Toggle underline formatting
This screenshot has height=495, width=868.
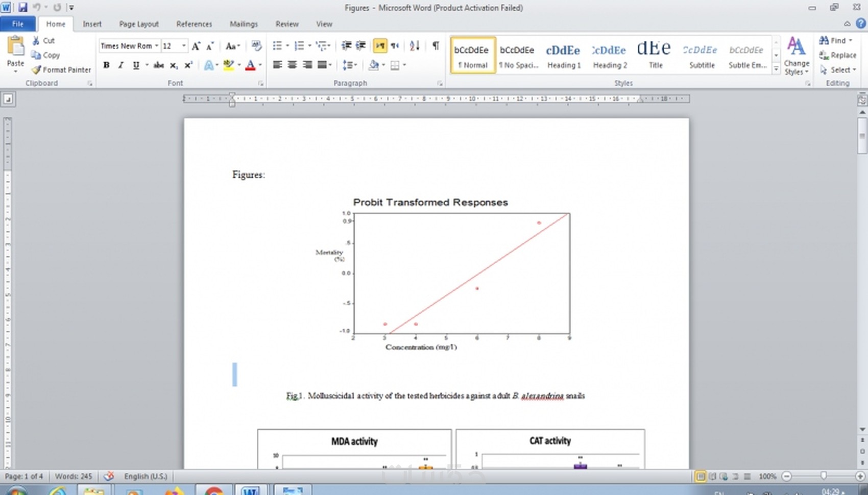tap(135, 65)
